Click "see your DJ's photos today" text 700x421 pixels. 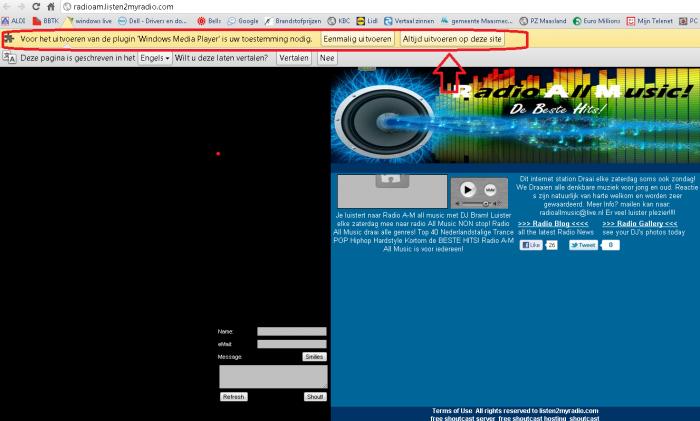[643, 232]
